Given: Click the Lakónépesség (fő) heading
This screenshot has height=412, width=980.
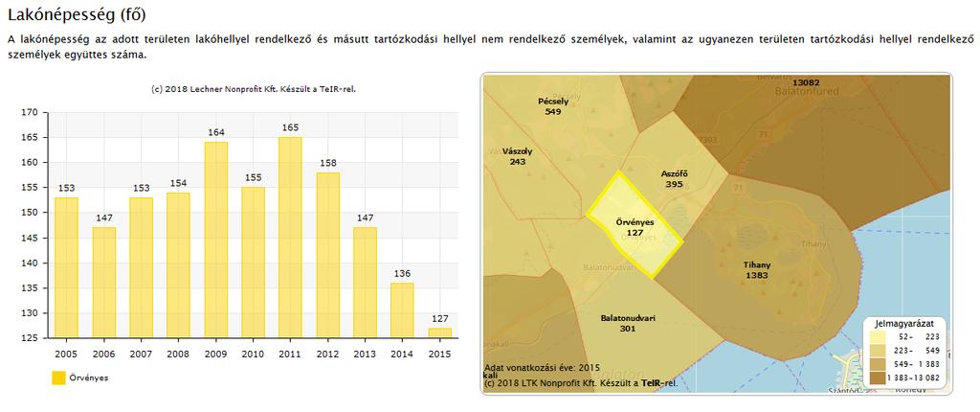Looking at the screenshot, I should tap(78, 14).
